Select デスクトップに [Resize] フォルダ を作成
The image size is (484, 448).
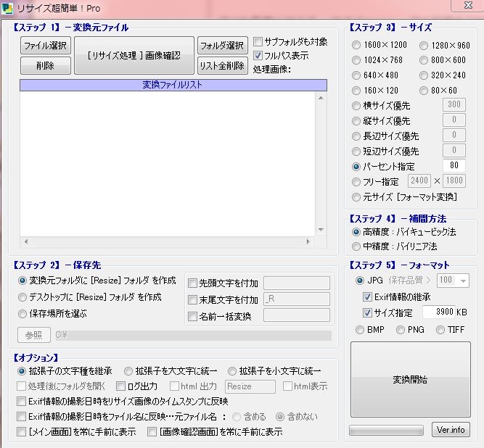pos(22,297)
